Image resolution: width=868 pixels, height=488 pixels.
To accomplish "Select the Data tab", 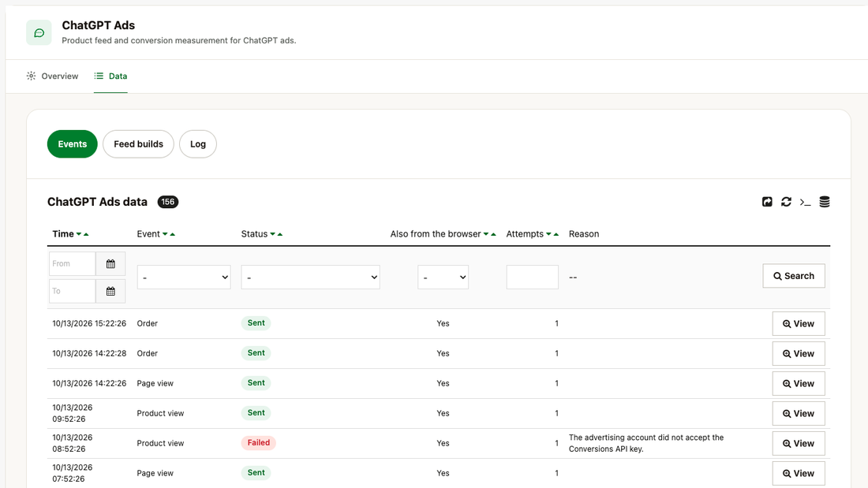I will (110, 76).
